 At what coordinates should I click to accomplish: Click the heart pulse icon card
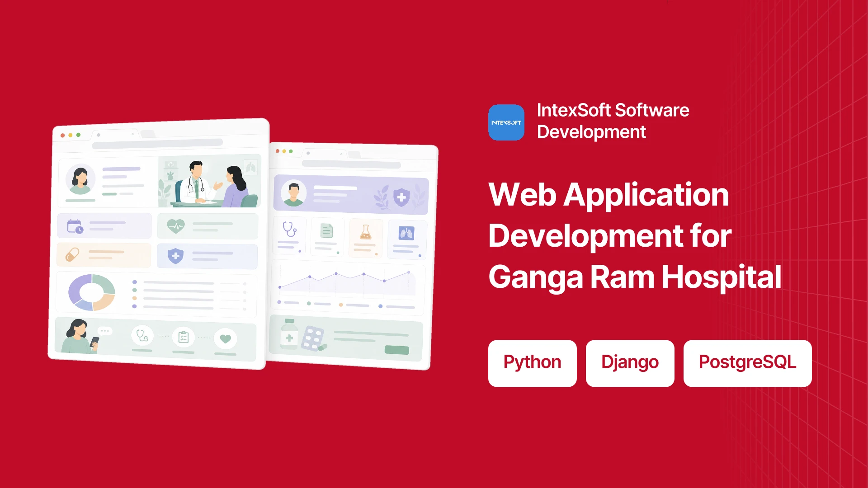(208, 226)
